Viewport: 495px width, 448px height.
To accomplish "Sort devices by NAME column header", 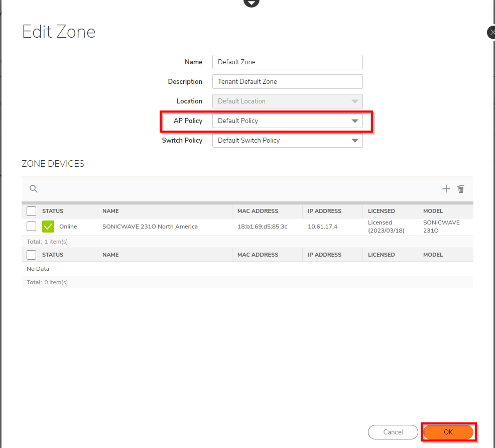I will 110,211.
